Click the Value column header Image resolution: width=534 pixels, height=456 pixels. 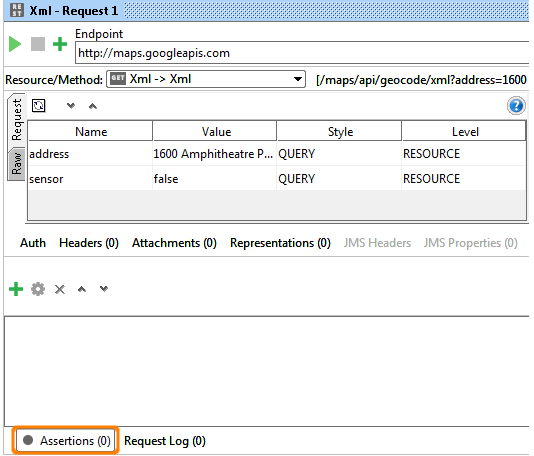click(x=215, y=131)
